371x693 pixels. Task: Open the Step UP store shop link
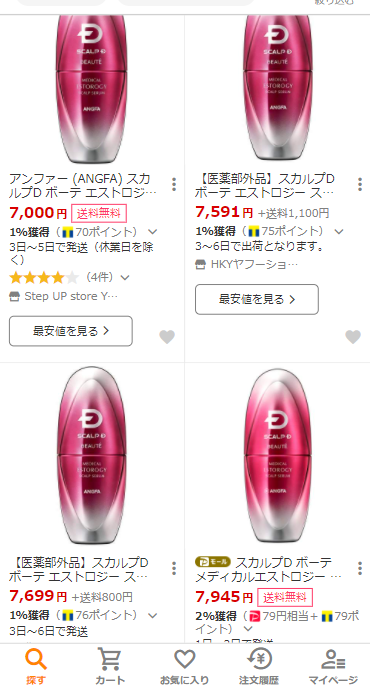coord(64,296)
